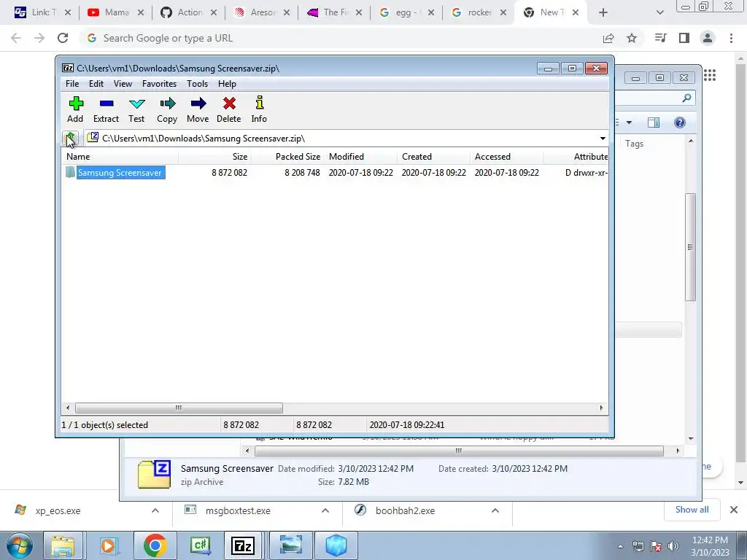Screen dimensions: 747x560
Task: Open the Chrome media control icon
Action: click(661, 38)
